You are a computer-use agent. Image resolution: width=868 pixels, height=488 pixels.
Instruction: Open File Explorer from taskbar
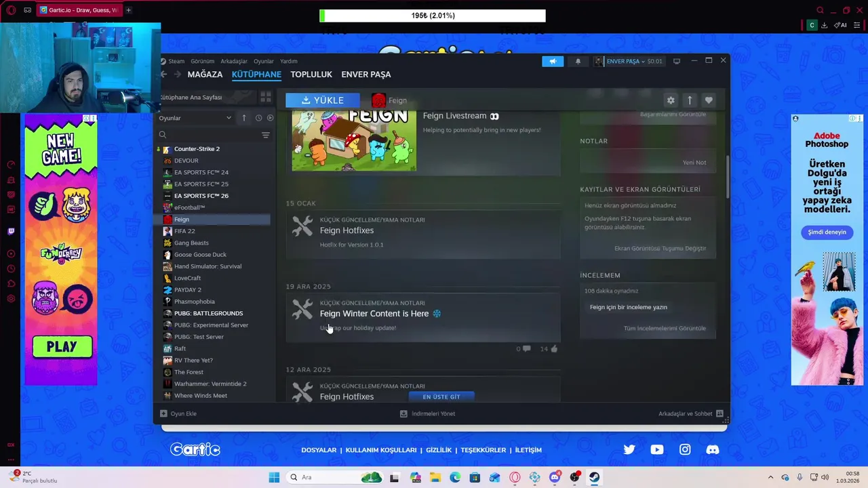pyautogui.click(x=435, y=477)
